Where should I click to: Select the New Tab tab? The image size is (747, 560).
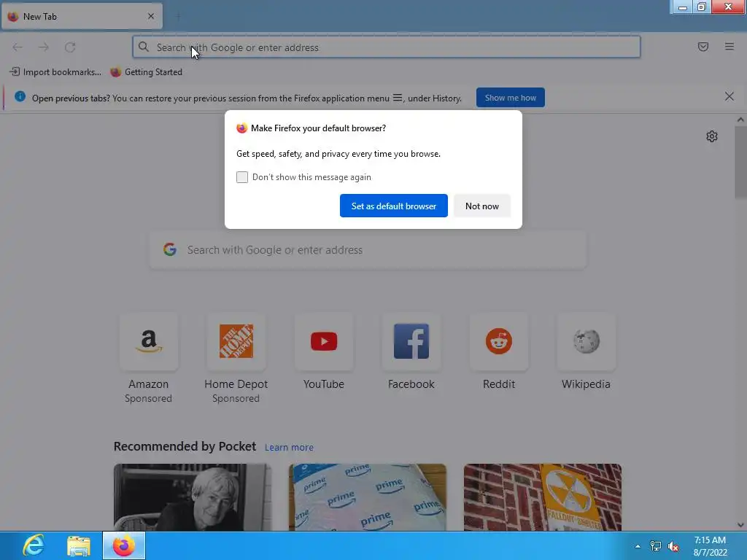point(82,16)
